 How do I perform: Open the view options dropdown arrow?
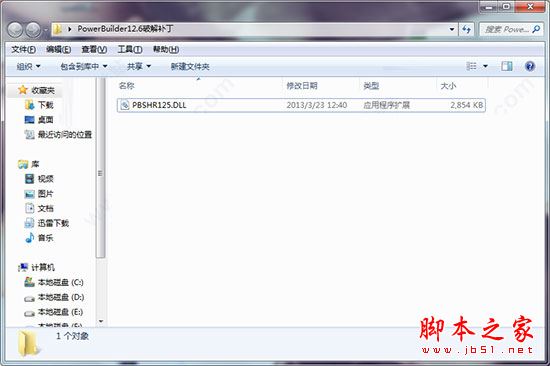[x=485, y=66]
